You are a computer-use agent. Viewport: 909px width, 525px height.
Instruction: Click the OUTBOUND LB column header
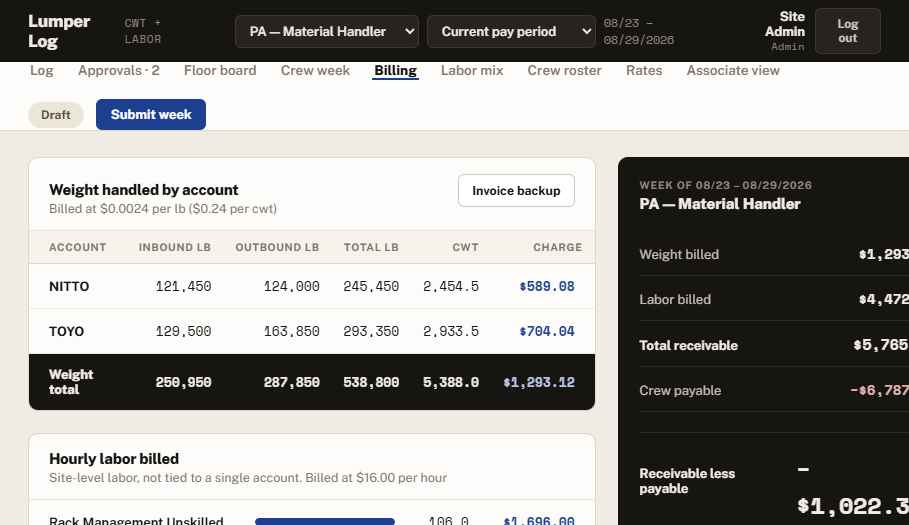[x=277, y=247]
